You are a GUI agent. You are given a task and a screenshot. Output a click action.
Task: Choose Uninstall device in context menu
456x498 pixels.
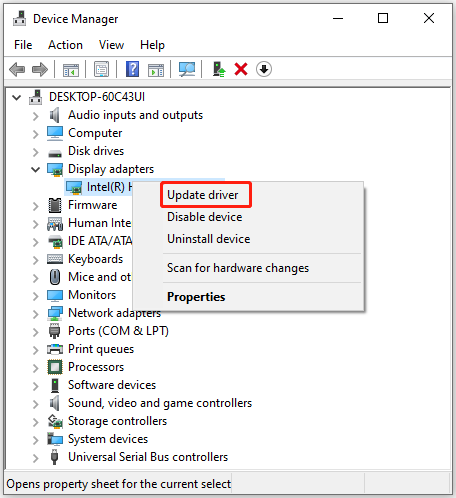pyautogui.click(x=209, y=239)
